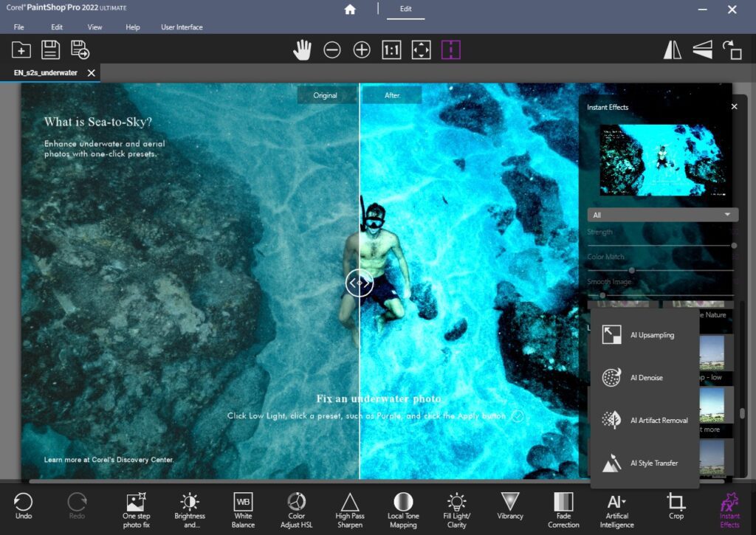756x535 pixels.
Task: Adjust the Strength slider
Action: [x=735, y=244]
